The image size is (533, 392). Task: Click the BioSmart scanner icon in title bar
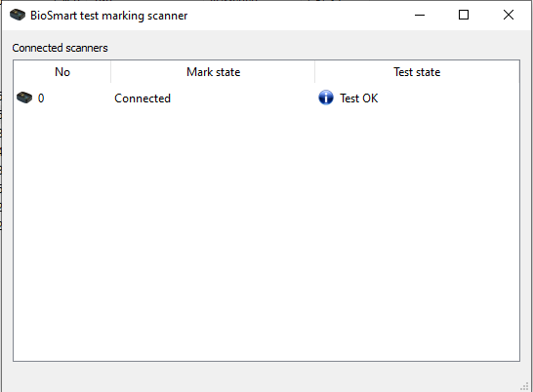pos(18,15)
